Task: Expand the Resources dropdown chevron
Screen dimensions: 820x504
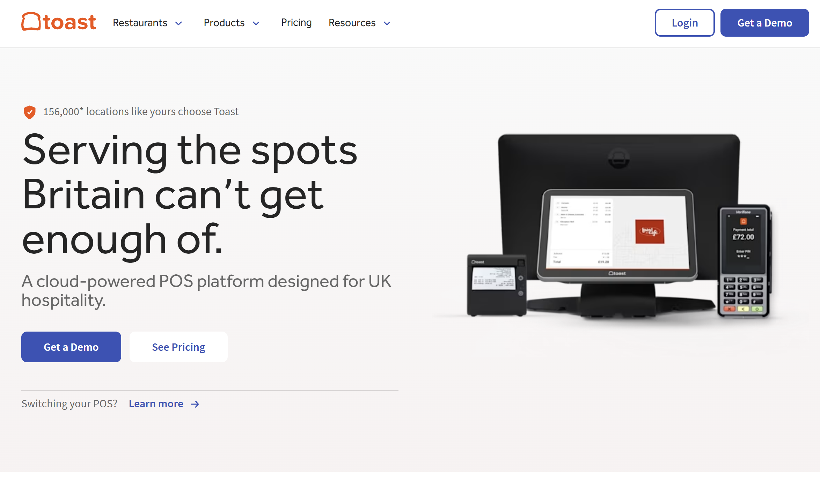Action: tap(387, 23)
